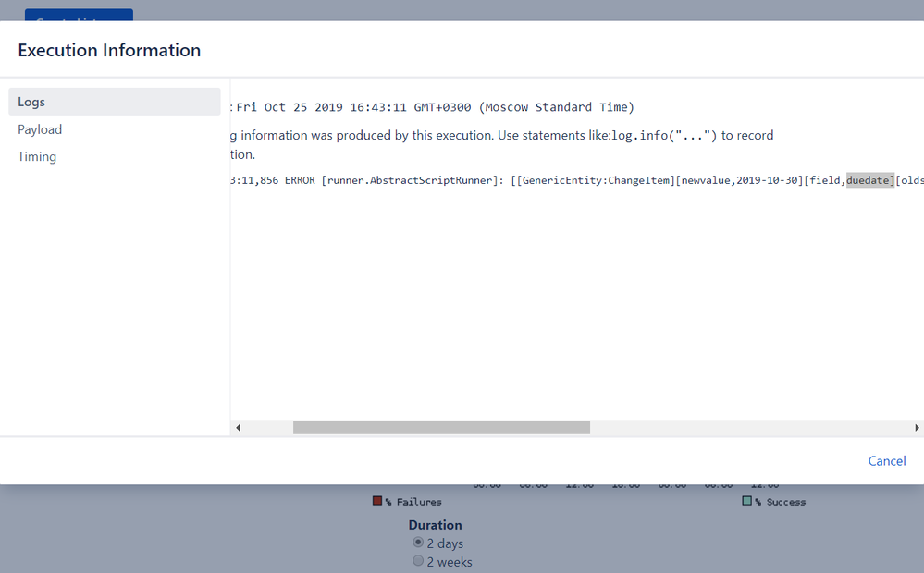Select the 2 days duration radio button
This screenshot has width=924, height=573.
[418, 543]
